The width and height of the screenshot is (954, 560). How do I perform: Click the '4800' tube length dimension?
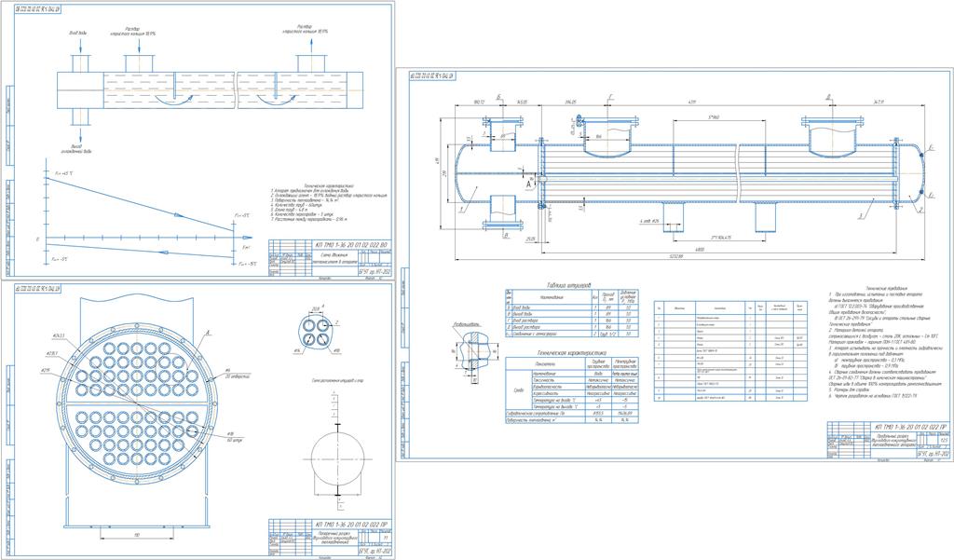click(x=700, y=250)
